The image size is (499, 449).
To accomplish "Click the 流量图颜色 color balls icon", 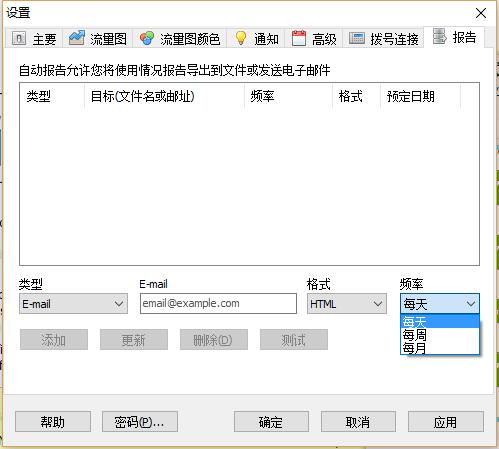I will [x=147, y=38].
